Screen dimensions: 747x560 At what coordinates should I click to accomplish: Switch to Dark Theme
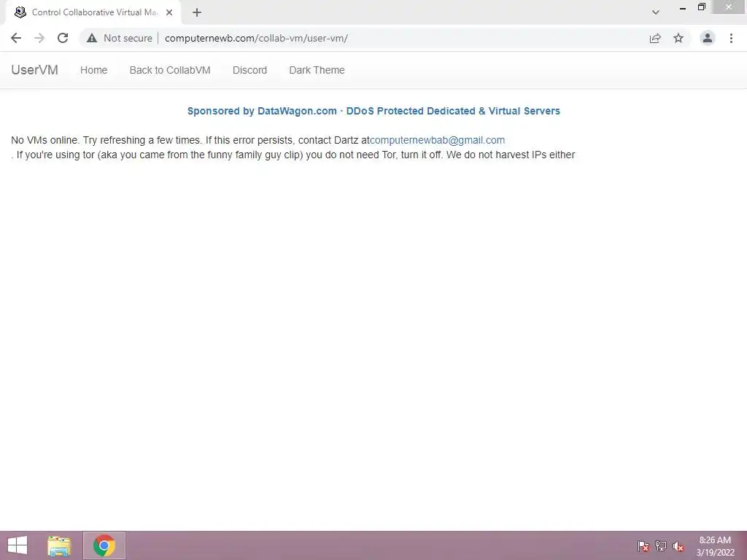click(317, 70)
